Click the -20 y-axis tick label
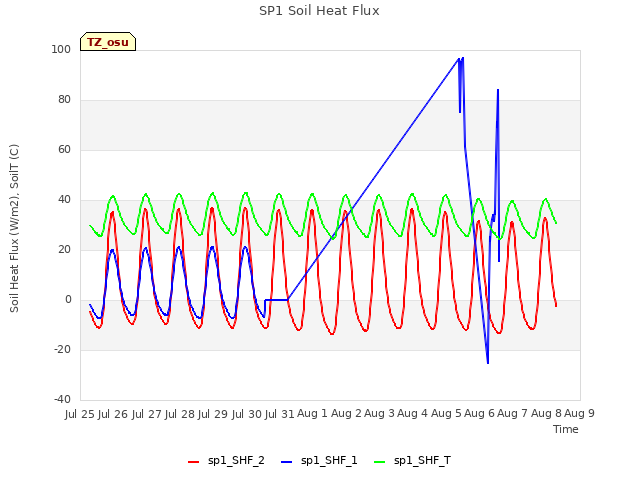This screenshot has width=640, height=480. 62,349
